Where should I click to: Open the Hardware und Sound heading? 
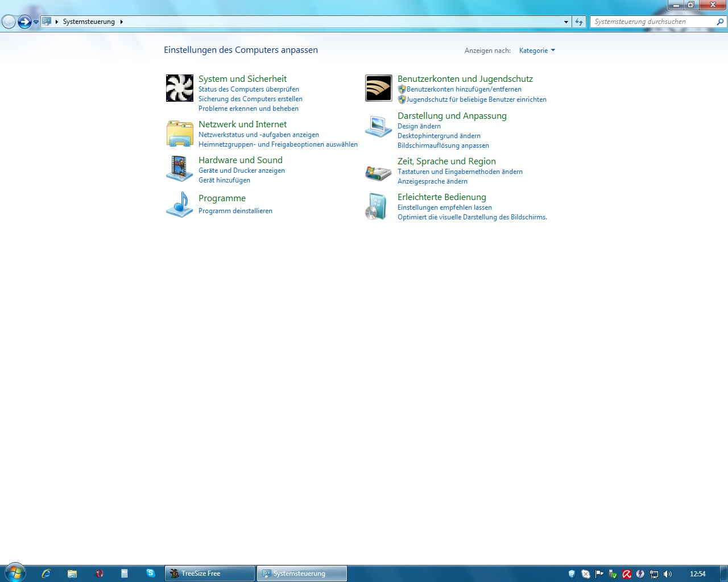click(241, 160)
